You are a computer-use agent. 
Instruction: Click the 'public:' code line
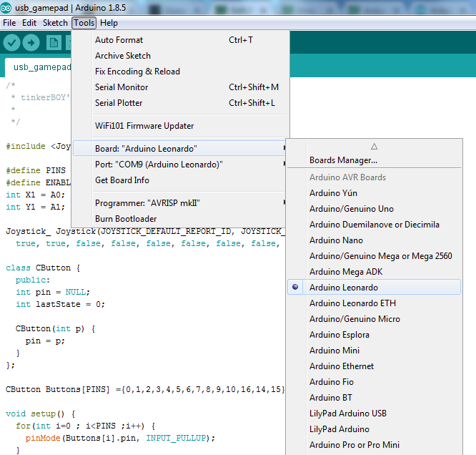pyautogui.click(x=33, y=280)
